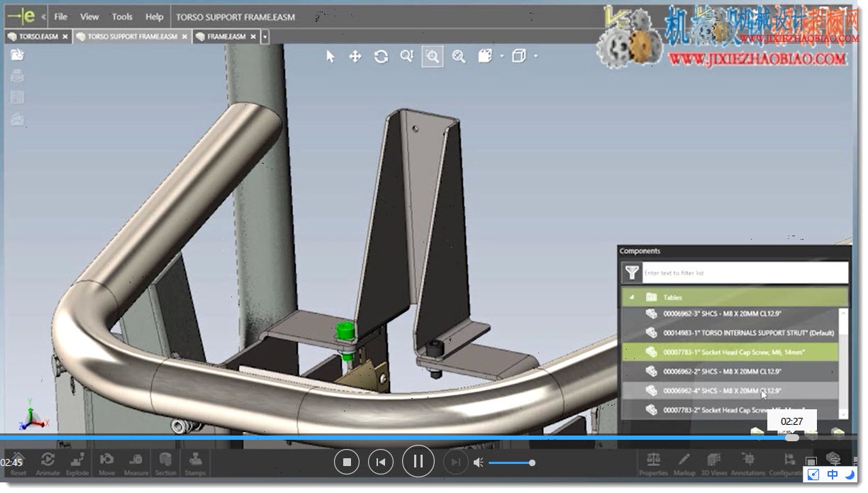
Task: Click the highlighted Zoom to Area tool
Action: click(x=433, y=57)
